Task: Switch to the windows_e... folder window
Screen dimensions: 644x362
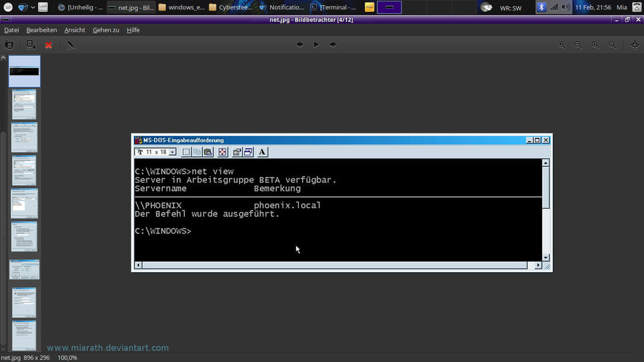Action: point(182,7)
